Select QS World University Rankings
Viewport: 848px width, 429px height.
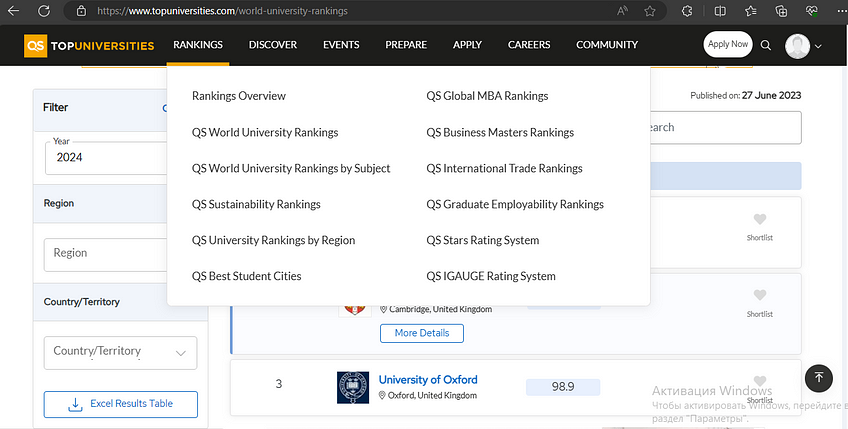pyautogui.click(x=265, y=133)
